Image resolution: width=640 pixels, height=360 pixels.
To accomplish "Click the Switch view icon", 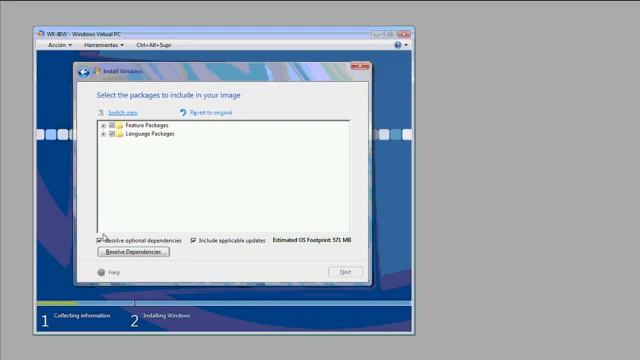I will [x=101, y=113].
